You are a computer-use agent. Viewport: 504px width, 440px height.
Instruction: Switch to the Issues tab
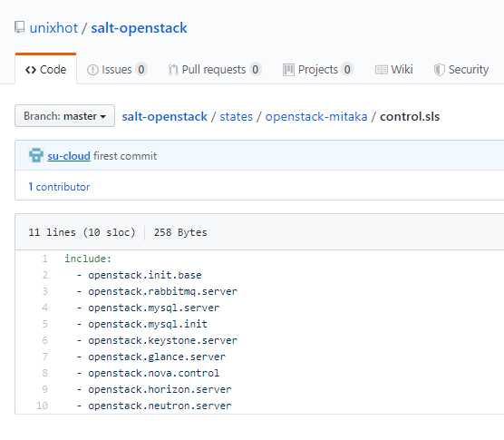(116, 70)
